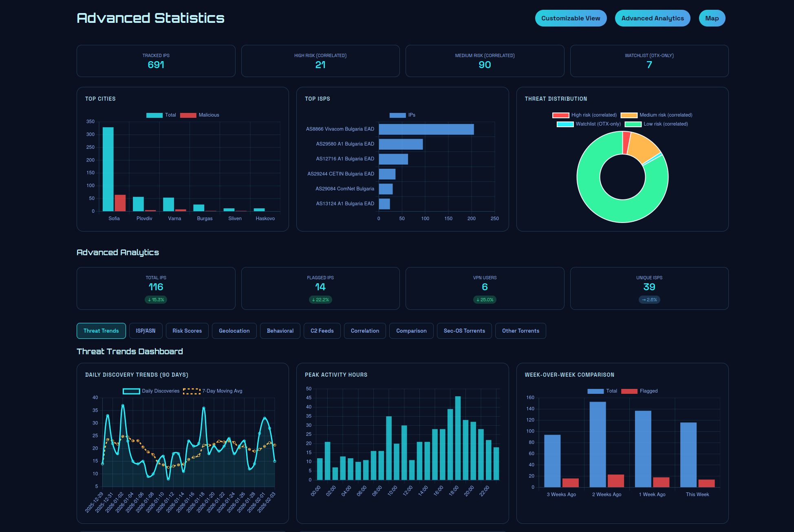Select the Correlation tab

364,331
